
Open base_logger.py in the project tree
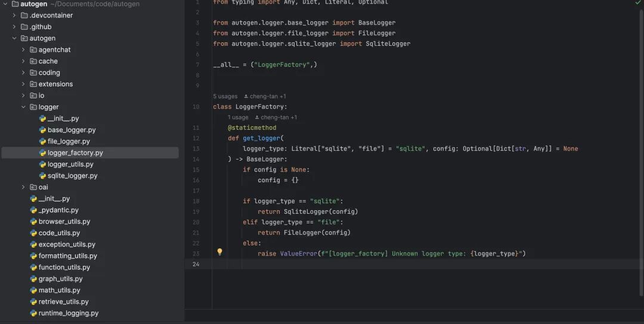pos(72,130)
